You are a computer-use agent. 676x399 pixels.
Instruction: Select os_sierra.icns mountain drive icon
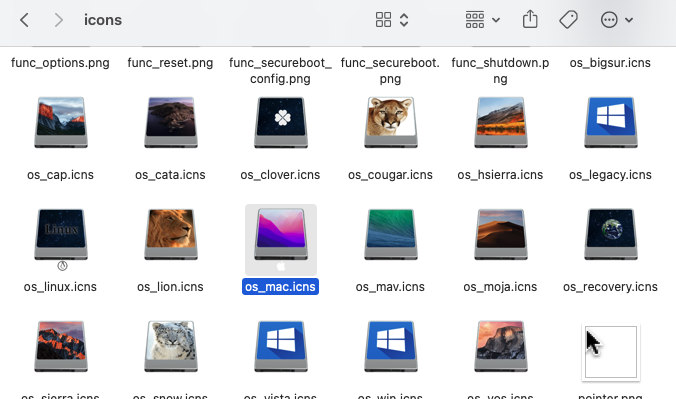click(x=61, y=346)
